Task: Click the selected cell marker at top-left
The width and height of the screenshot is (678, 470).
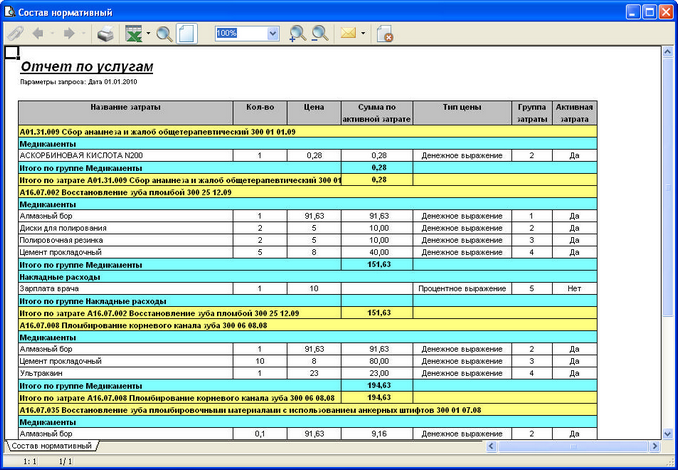Action: (x=12, y=52)
